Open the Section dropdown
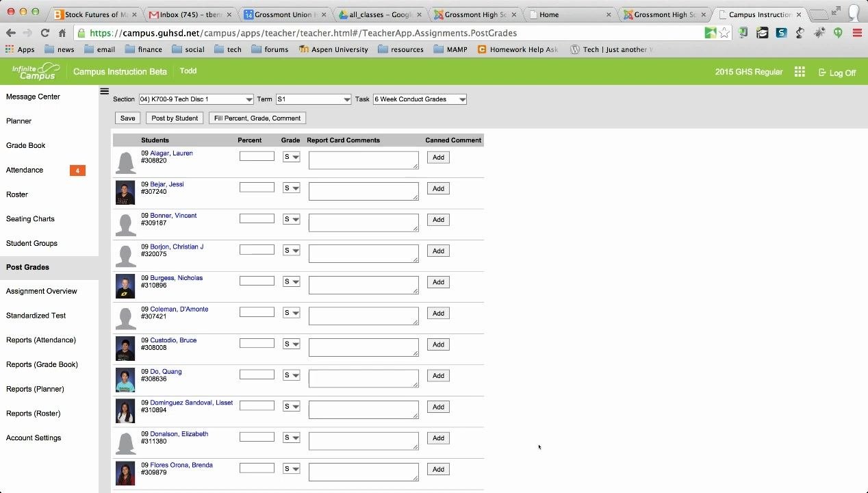This screenshot has width=868, height=493. (x=196, y=99)
